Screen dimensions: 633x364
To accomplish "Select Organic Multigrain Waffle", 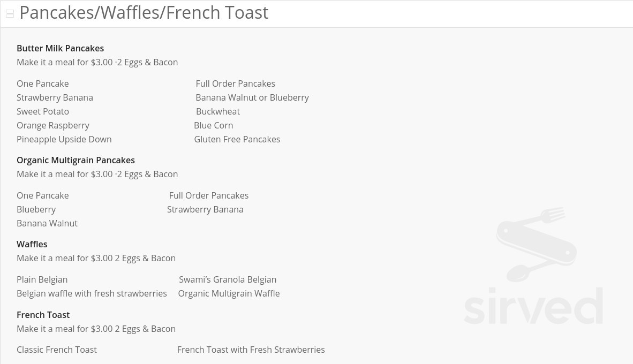I will click(229, 293).
